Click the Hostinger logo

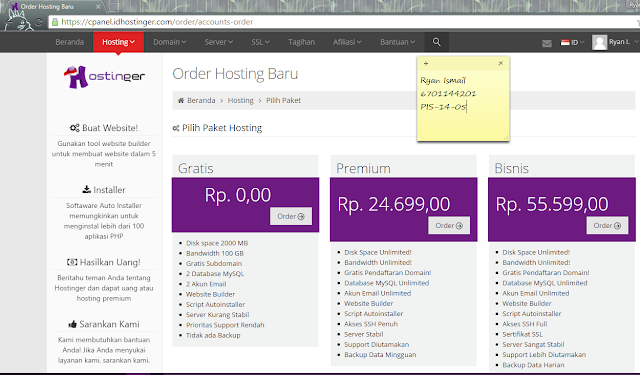104,77
